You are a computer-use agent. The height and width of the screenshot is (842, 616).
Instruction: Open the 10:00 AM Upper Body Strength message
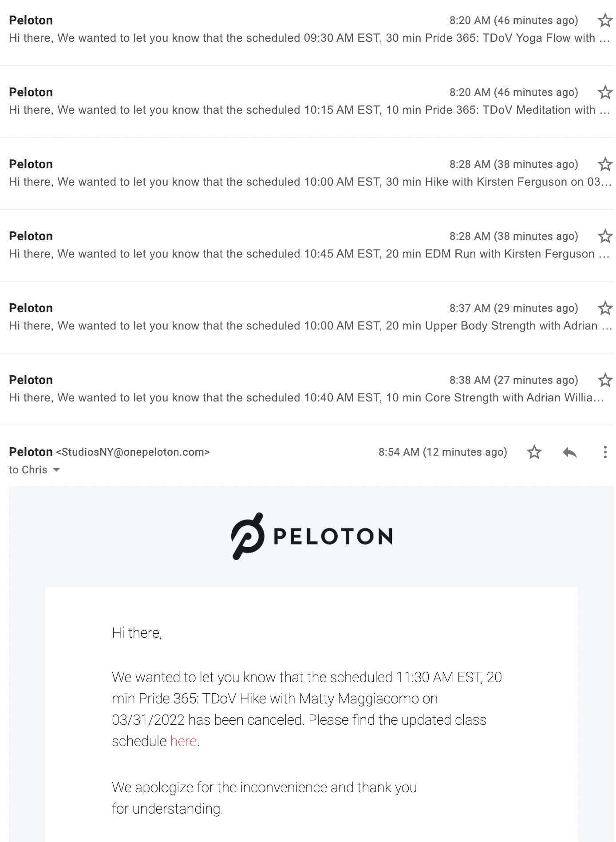[x=307, y=317]
